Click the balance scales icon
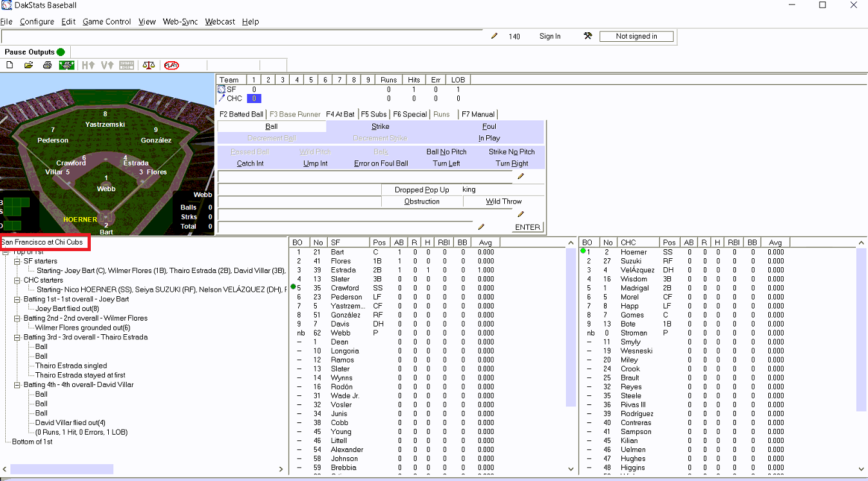Image resolution: width=868 pixels, height=481 pixels. coord(149,65)
